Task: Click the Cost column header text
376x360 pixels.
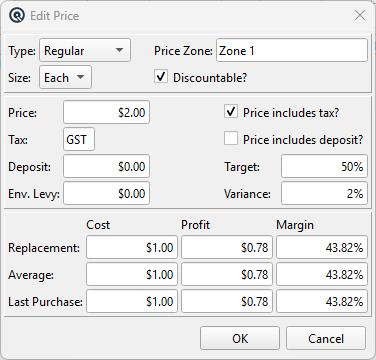Action: (98, 225)
